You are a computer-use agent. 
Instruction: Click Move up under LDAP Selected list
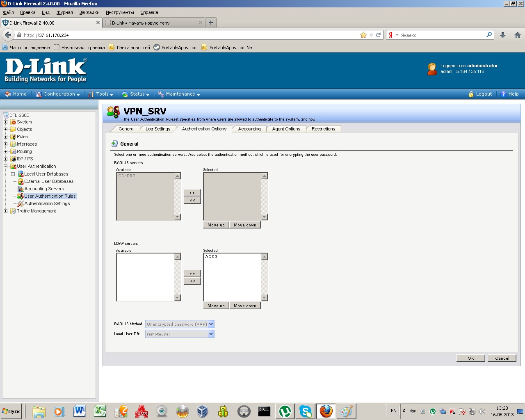[x=216, y=306]
